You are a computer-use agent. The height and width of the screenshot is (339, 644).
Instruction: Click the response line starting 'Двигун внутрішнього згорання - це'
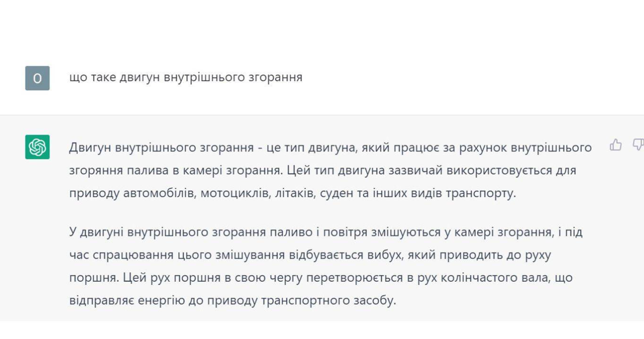pyautogui.click(x=330, y=148)
